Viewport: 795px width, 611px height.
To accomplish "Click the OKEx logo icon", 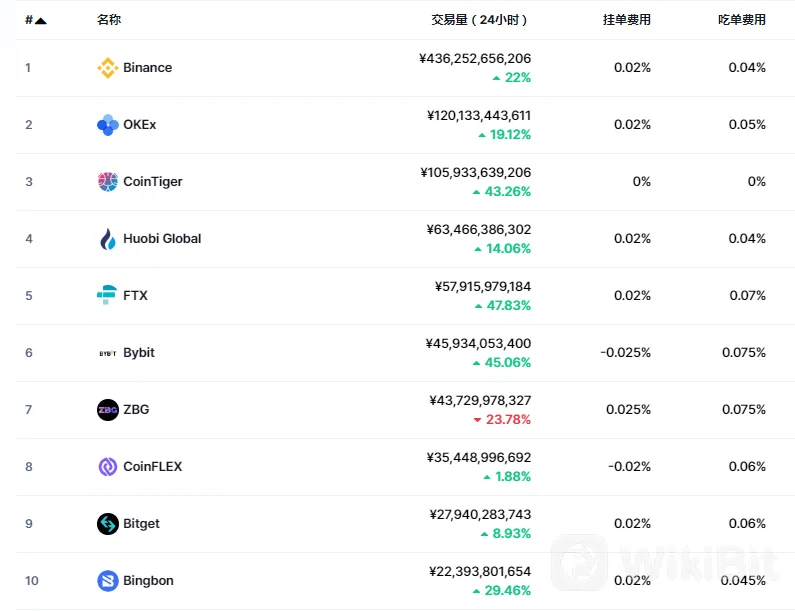I will pos(107,125).
